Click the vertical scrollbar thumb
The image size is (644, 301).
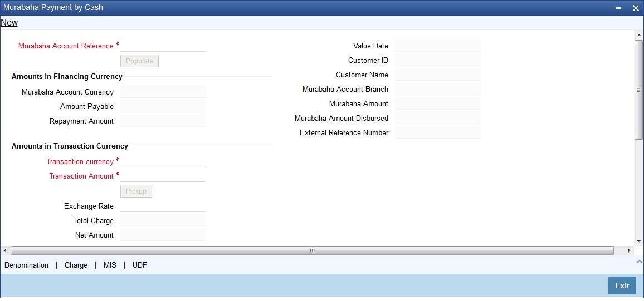pos(638,90)
